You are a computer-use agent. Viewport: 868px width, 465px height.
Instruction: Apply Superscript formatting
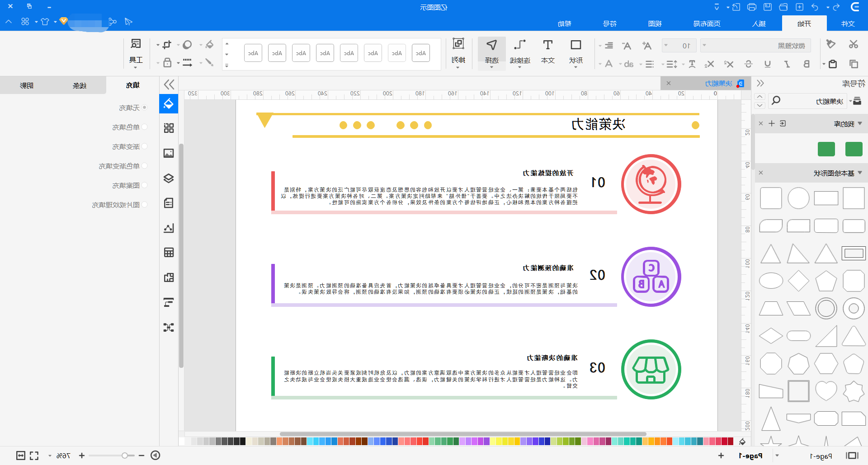click(729, 64)
